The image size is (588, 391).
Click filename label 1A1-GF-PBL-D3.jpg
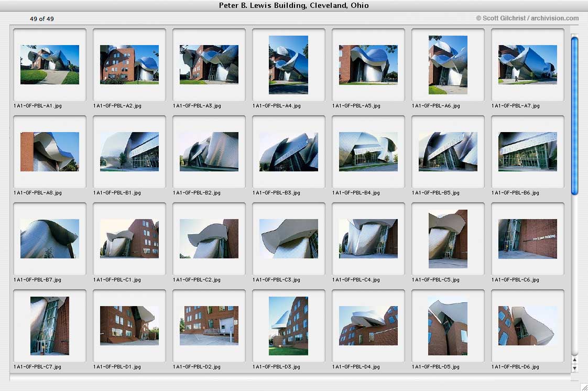click(276, 367)
